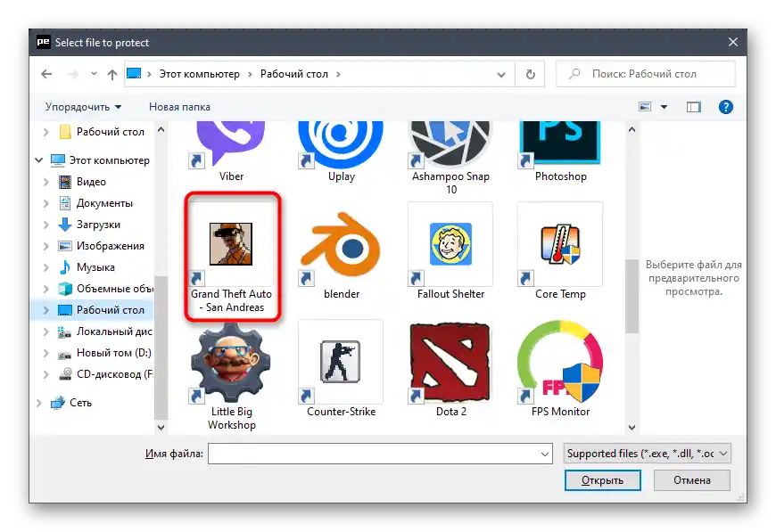Collapse the Этот компьютер tree node
This screenshot has width=776, height=532.
38,160
